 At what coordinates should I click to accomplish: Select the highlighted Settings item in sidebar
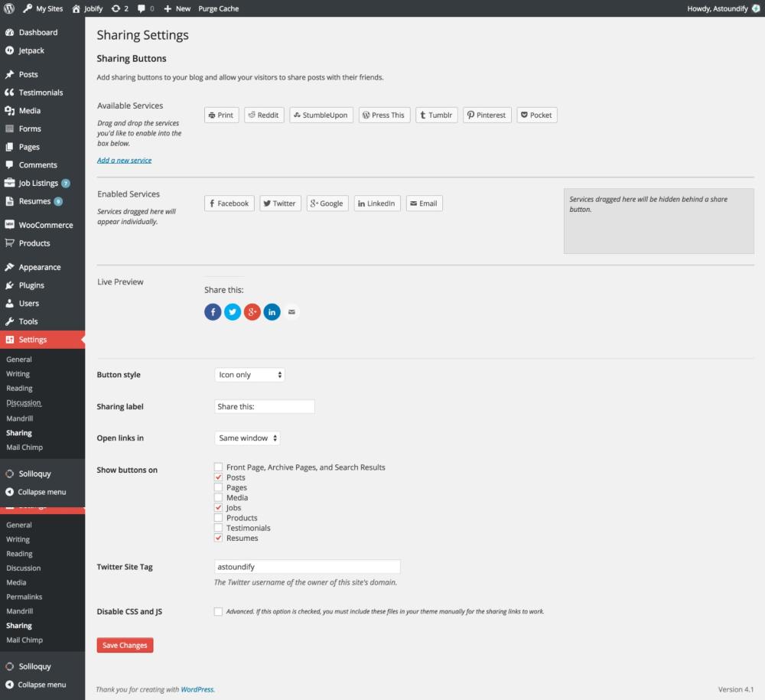(42, 340)
